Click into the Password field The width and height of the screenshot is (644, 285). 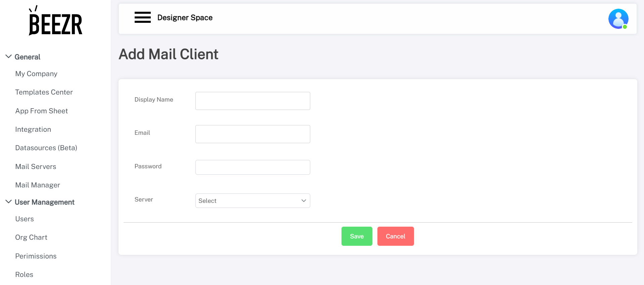[x=252, y=167]
